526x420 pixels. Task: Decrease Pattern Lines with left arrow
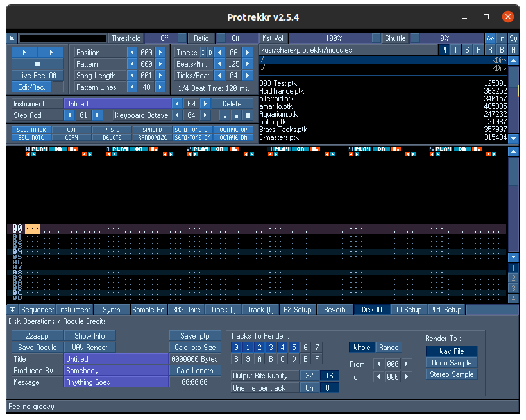point(132,87)
